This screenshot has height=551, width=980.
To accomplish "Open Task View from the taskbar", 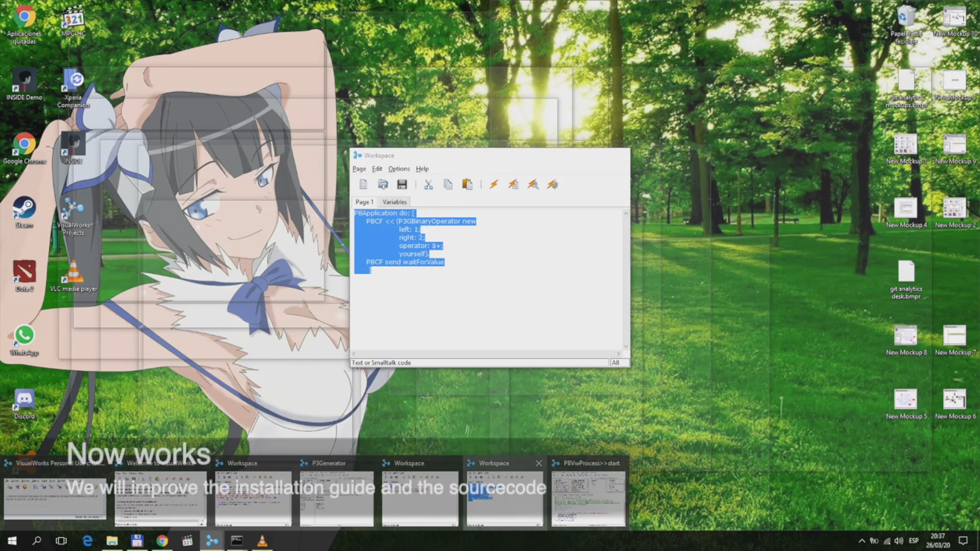I will tap(61, 541).
